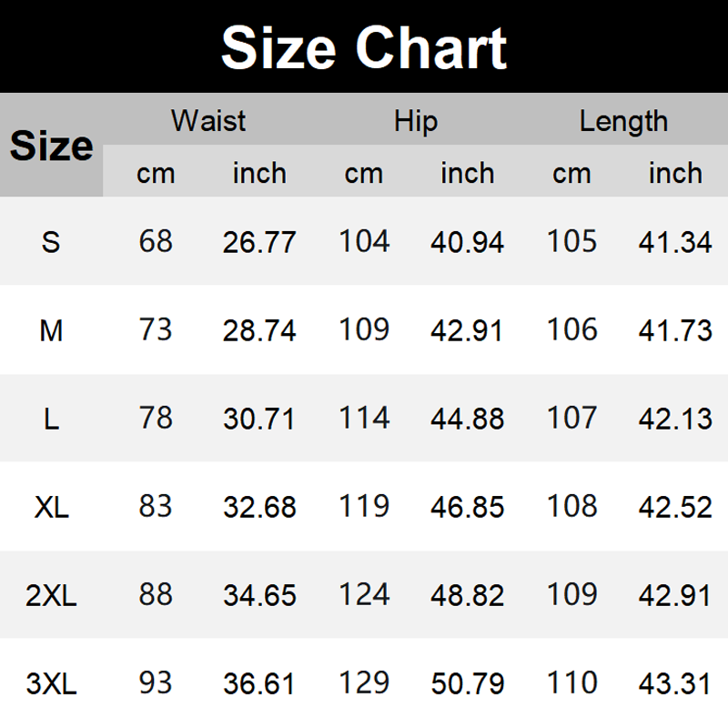Select hip value 50.79 inch
The height and width of the screenshot is (728, 728).
coord(467,683)
